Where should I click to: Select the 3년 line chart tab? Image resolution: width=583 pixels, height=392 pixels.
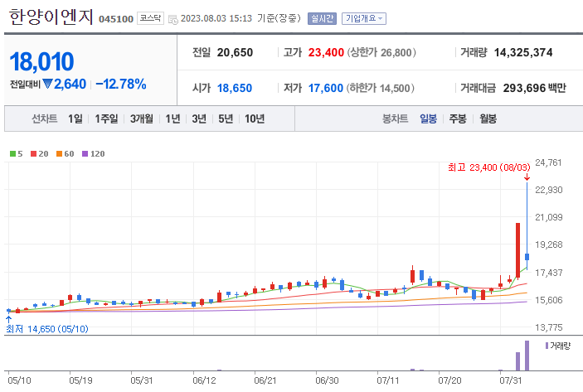(x=199, y=119)
